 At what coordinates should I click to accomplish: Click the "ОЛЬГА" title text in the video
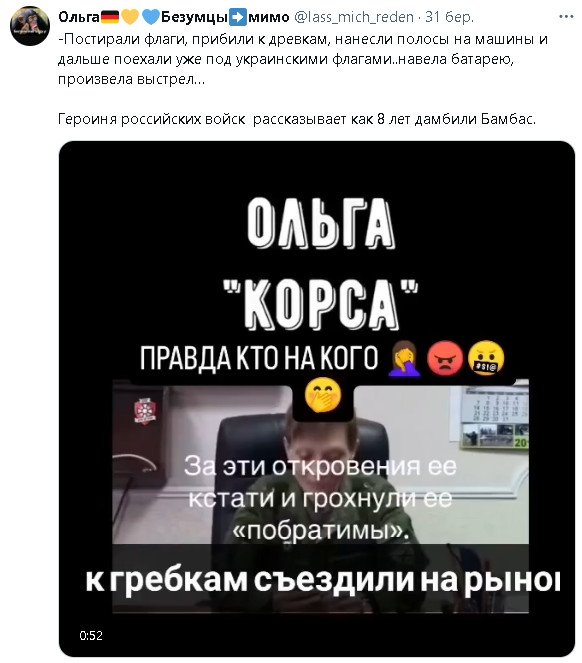click(x=321, y=223)
